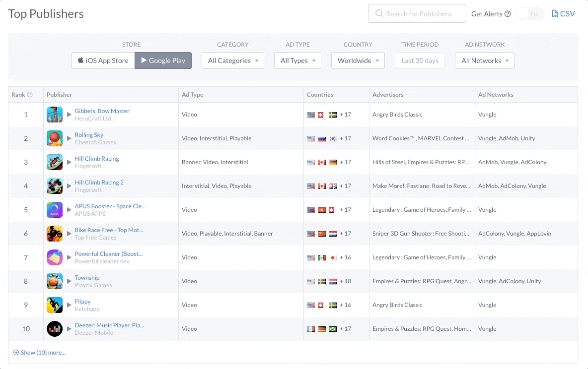Click the Google Play icon beside Flippy

(x=69, y=305)
